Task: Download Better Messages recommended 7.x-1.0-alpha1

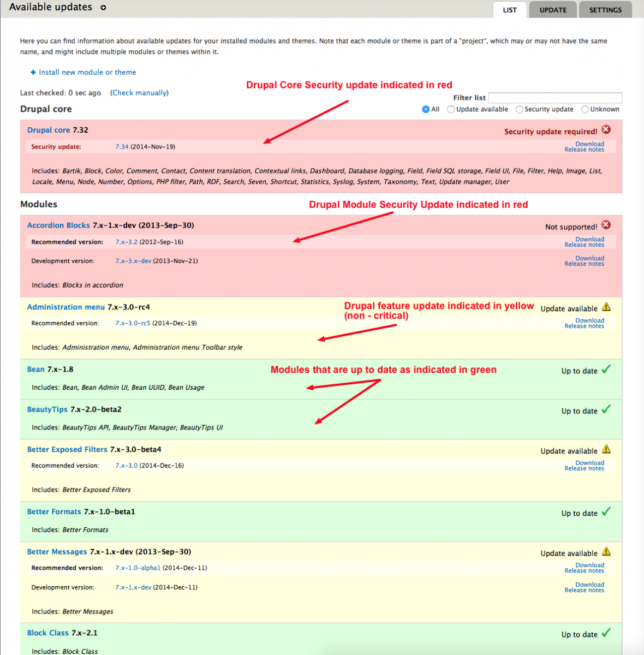Action: (x=589, y=565)
